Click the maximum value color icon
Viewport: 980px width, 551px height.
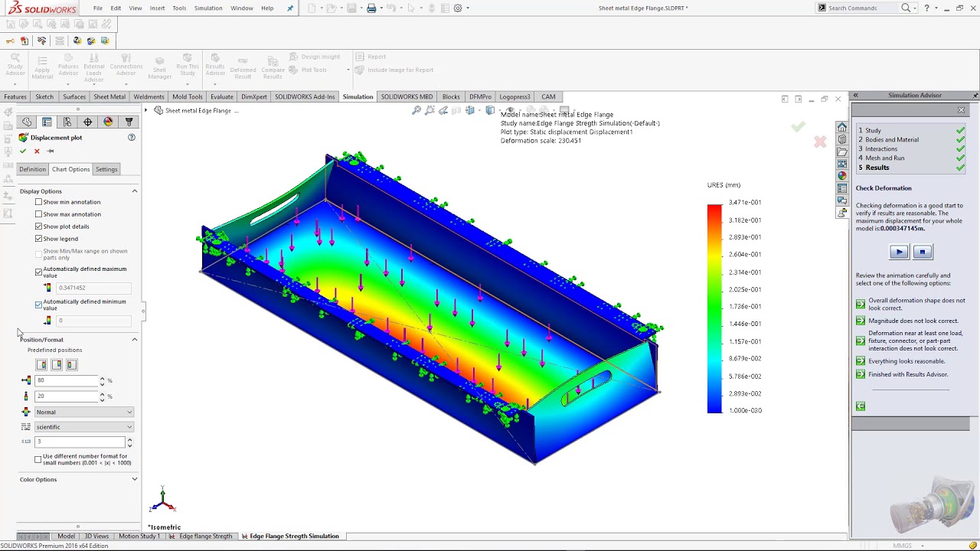click(x=47, y=288)
